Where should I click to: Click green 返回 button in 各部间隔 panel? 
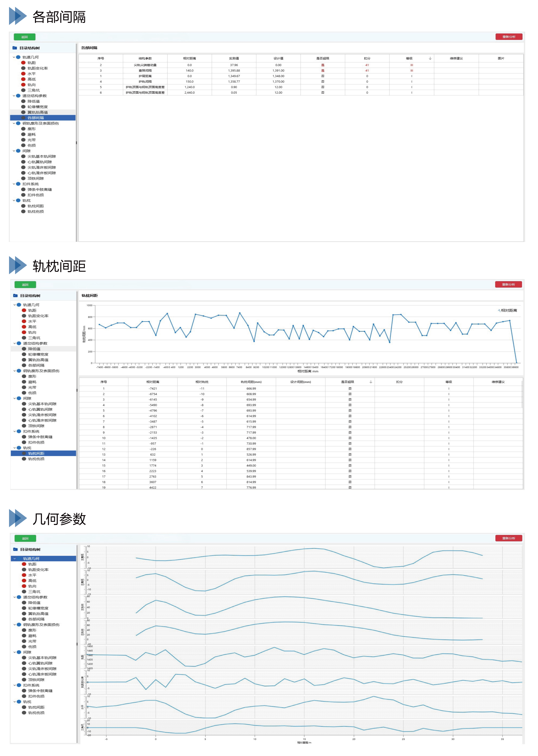tap(25, 37)
